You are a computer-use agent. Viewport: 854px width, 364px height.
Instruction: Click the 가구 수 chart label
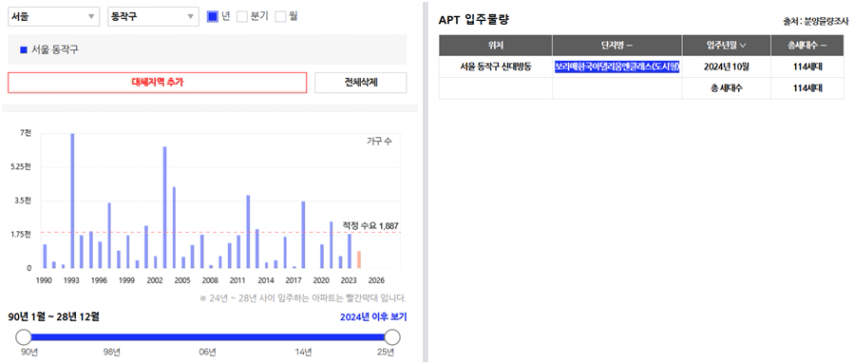point(379,142)
